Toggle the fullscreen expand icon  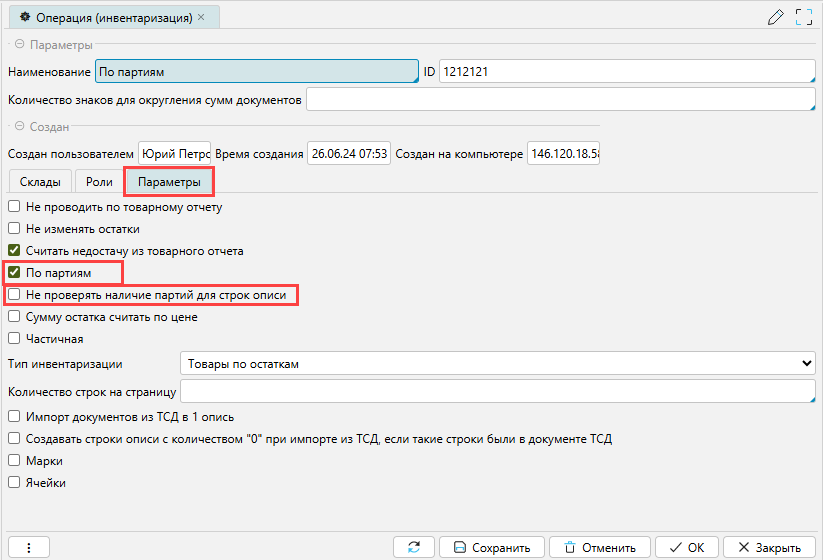coord(803,17)
